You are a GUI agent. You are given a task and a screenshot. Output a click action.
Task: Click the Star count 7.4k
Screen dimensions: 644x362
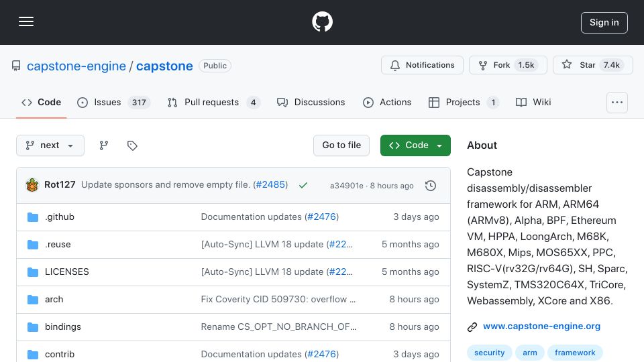612,65
